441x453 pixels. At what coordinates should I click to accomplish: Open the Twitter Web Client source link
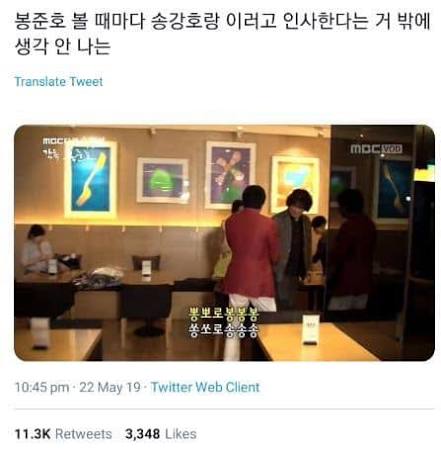pyautogui.click(x=205, y=387)
